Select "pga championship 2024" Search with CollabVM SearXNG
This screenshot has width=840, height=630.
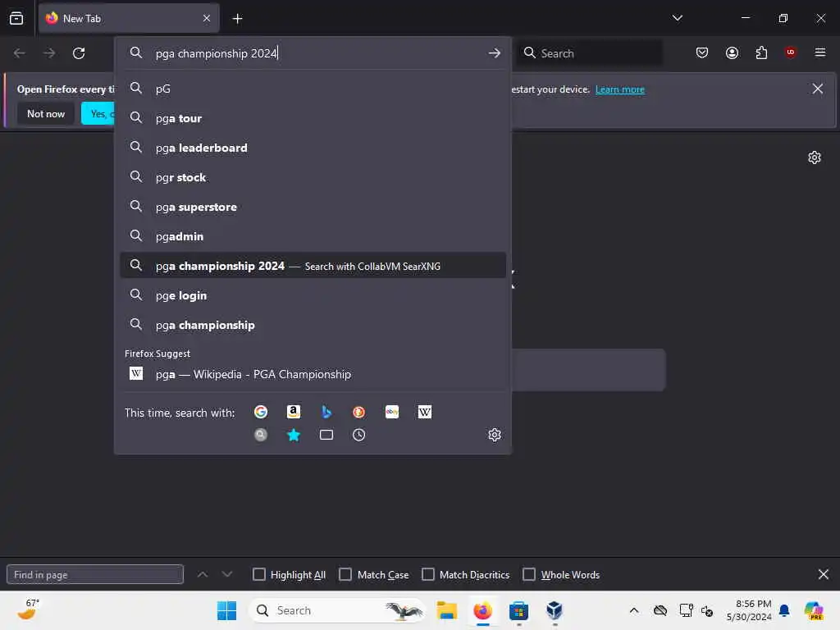pyautogui.click(x=313, y=265)
